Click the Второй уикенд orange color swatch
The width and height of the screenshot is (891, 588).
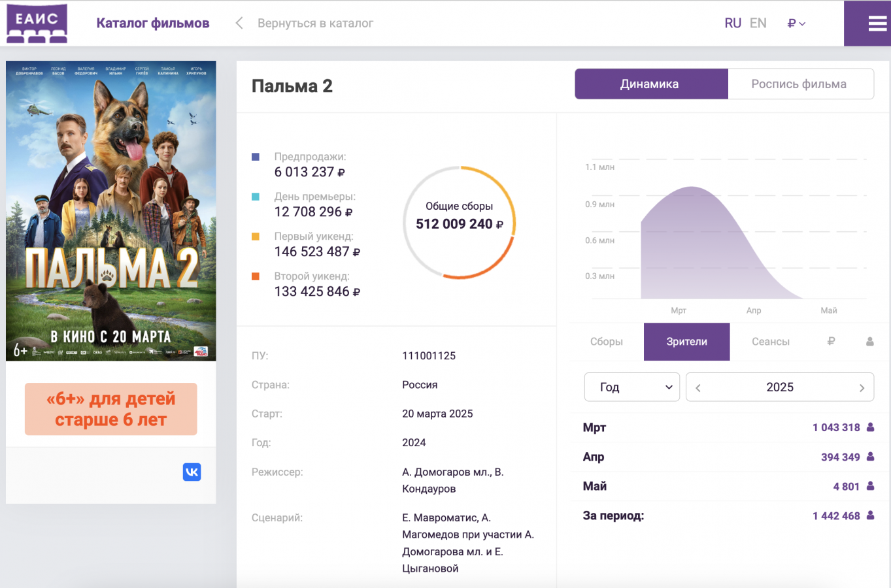[256, 276]
